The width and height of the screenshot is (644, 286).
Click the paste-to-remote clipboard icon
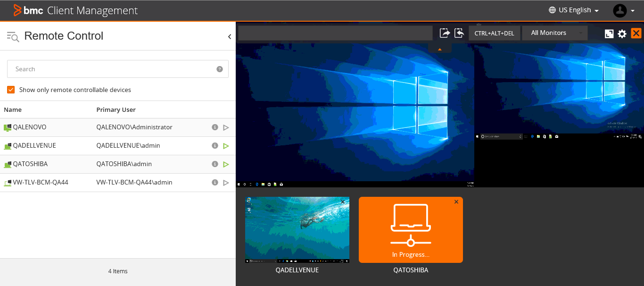(x=444, y=33)
